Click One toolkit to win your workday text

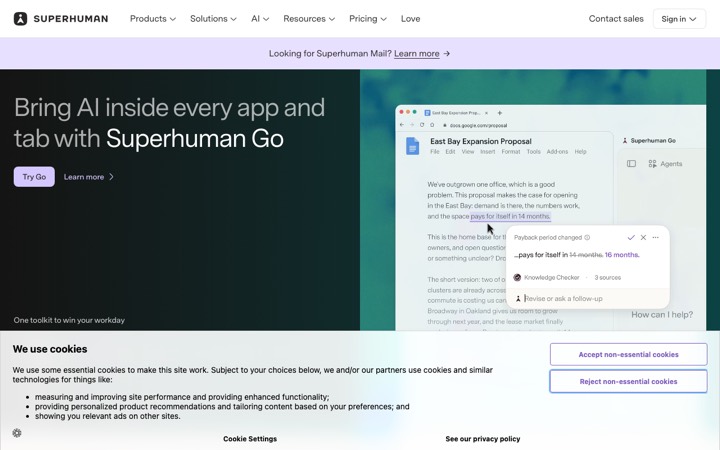tap(69, 320)
